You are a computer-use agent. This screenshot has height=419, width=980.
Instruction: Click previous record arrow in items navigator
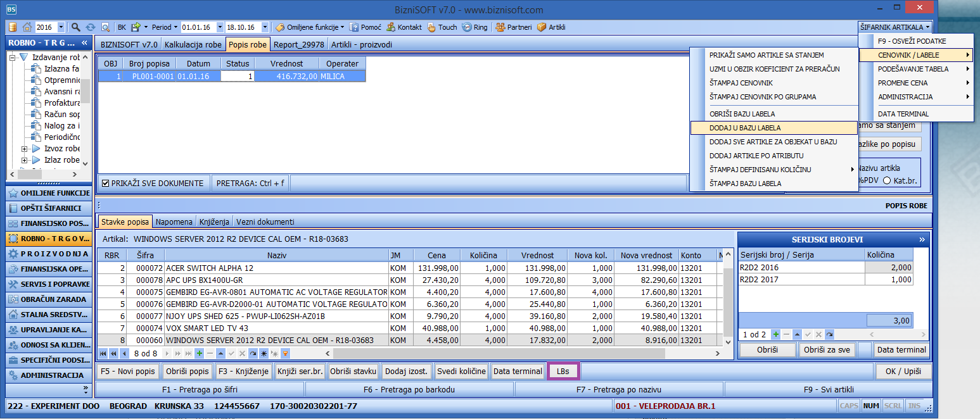pyautogui.click(x=125, y=353)
